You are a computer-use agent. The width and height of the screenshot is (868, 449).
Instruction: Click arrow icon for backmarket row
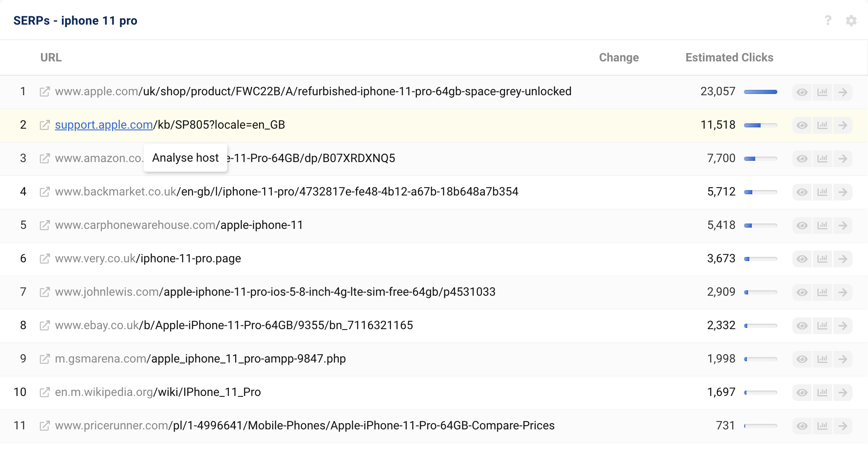(x=843, y=192)
